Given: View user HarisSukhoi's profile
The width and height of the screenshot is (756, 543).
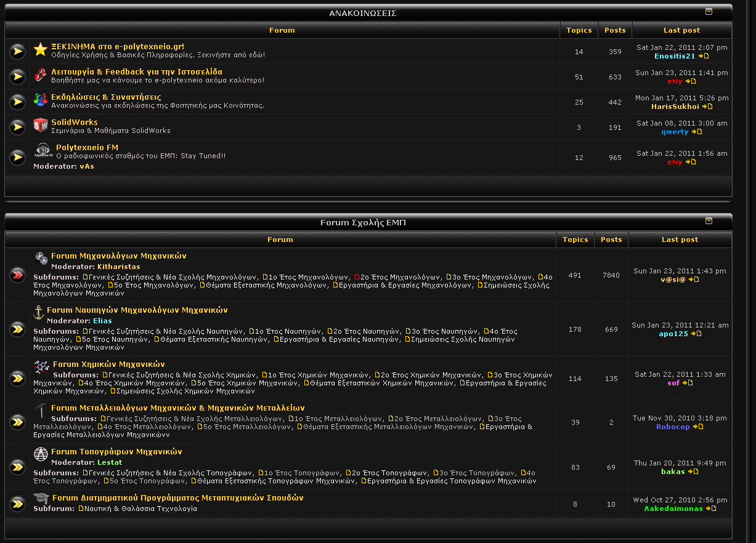Looking at the screenshot, I should coord(675,107).
